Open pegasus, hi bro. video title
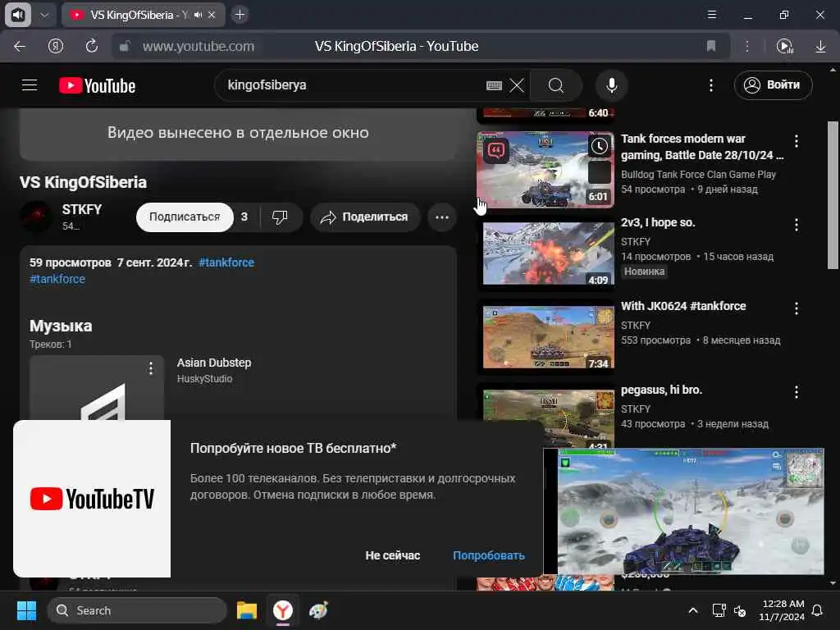Viewport: 840px width, 630px height. [x=661, y=390]
